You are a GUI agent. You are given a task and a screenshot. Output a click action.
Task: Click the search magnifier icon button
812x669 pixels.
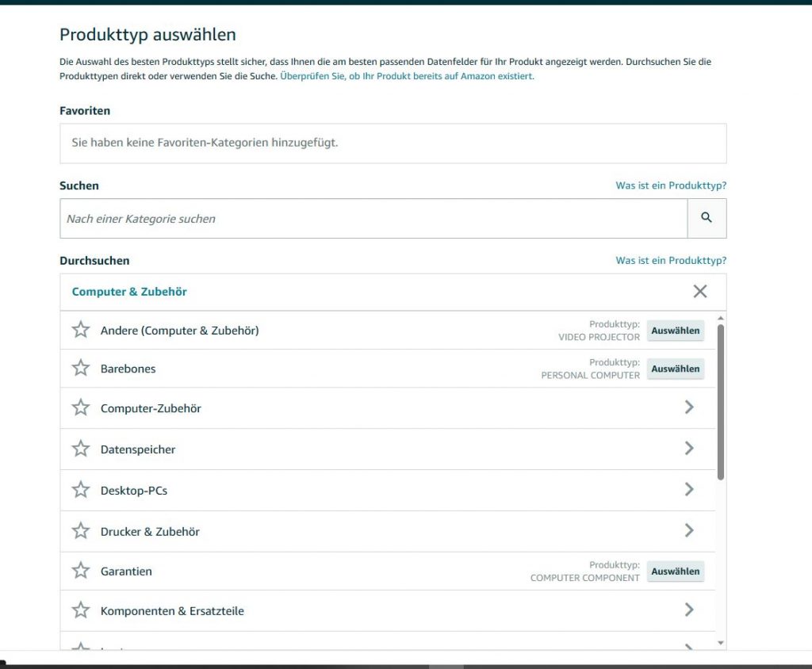707,218
